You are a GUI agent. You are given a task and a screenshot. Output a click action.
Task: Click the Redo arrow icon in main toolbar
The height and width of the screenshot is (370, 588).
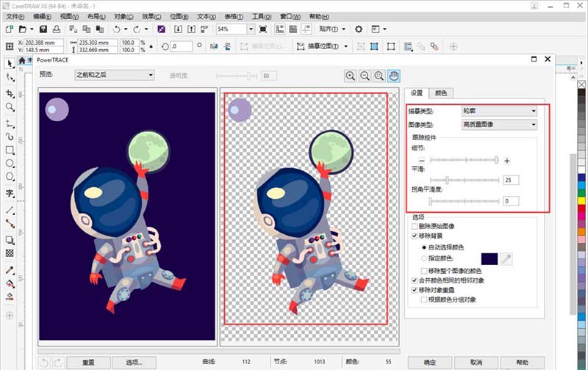point(137,29)
